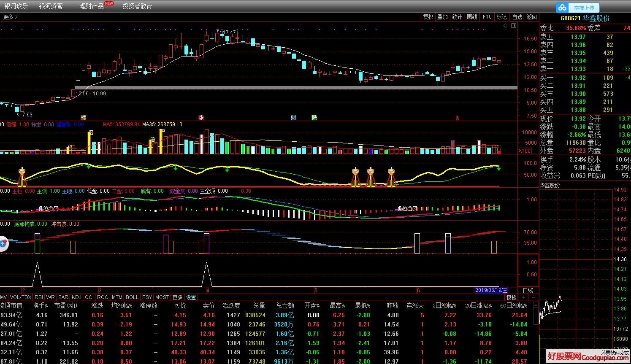Click the 买一 bid price 13.92
631x364 pixels.
click(x=578, y=78)
